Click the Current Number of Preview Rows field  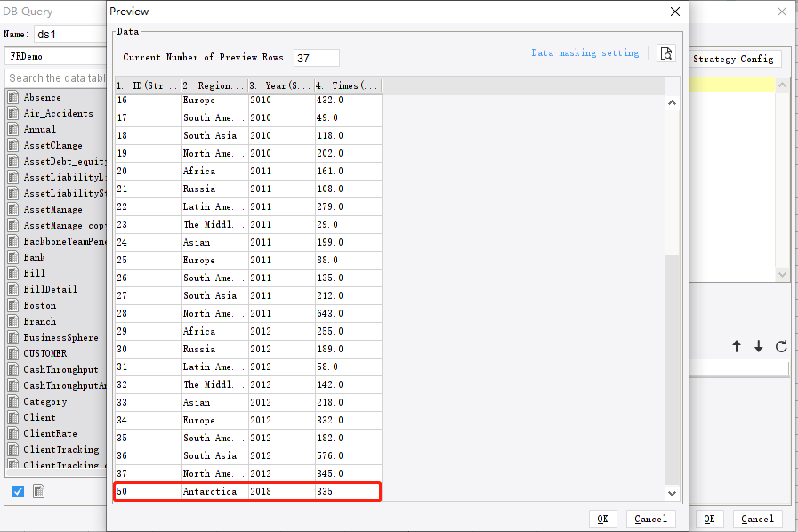point(315,57)
